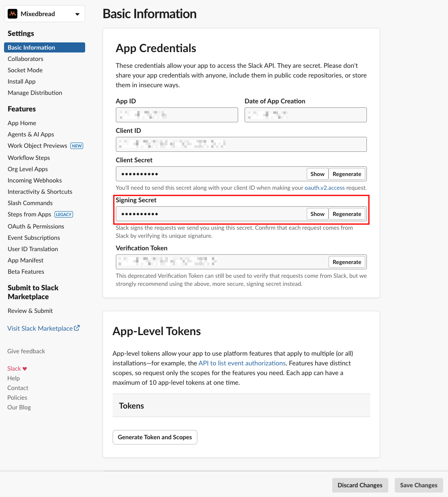Click Give feedback link
This screenshot has width=448, height=497.
click(x=26, y=351)
